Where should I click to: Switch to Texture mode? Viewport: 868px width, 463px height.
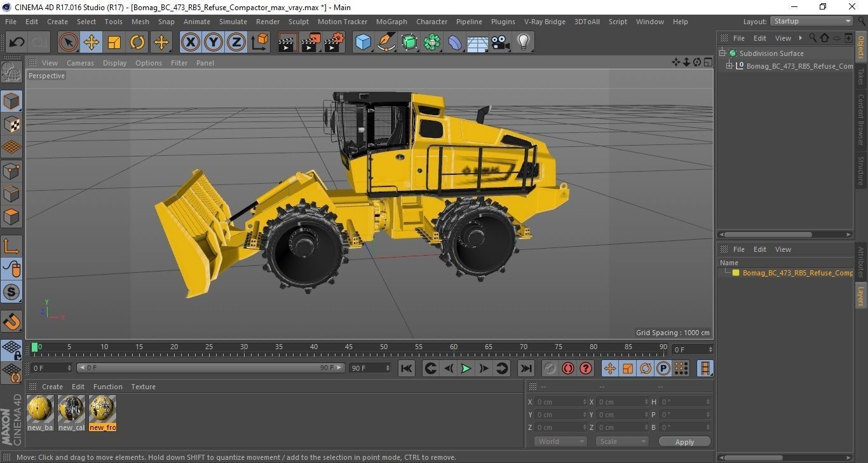pos(11,124)
